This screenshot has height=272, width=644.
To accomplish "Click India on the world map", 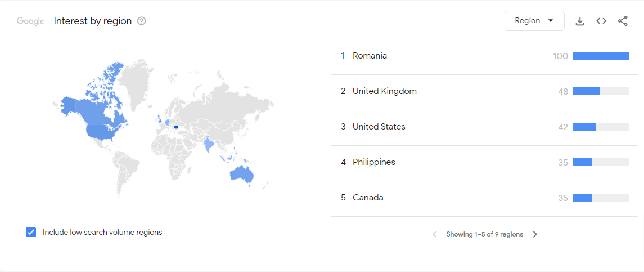I will [x=209, y=144].
